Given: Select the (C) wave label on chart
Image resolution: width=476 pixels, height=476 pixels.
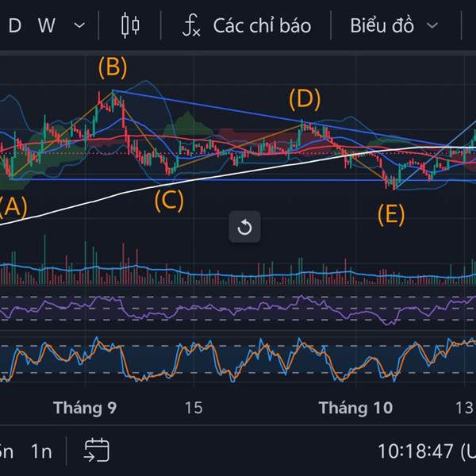Looking at the screenshot, I should tap(168, 201).
